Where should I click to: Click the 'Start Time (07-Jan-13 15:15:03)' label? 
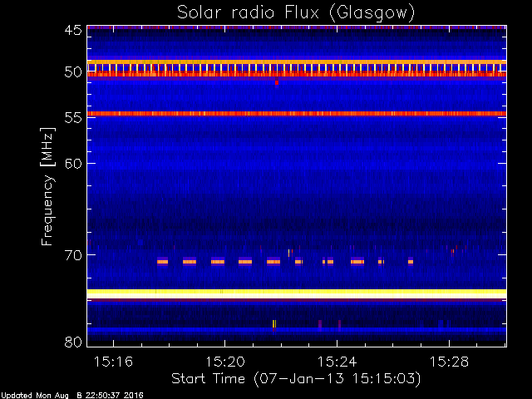[296, 379]
